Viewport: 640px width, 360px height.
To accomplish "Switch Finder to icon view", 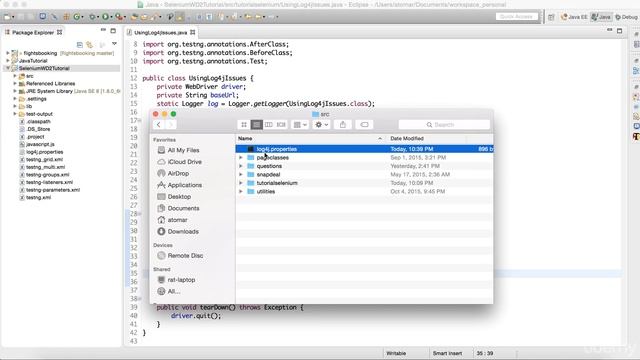I will [244, 124].
